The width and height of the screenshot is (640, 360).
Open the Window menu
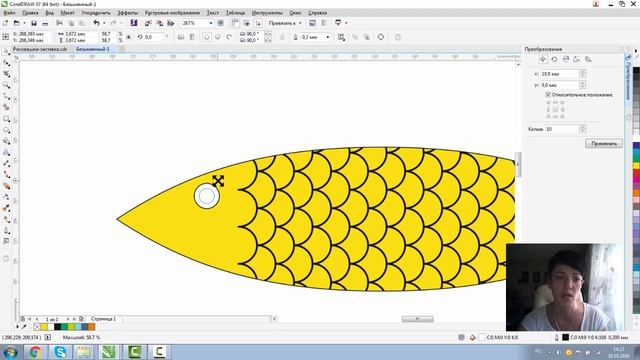tap(295, 13)
